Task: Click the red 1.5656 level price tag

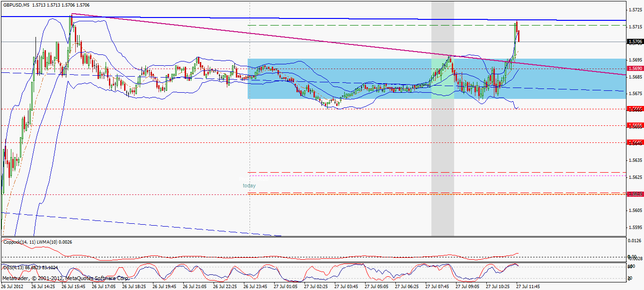Action: click(635, 125)
